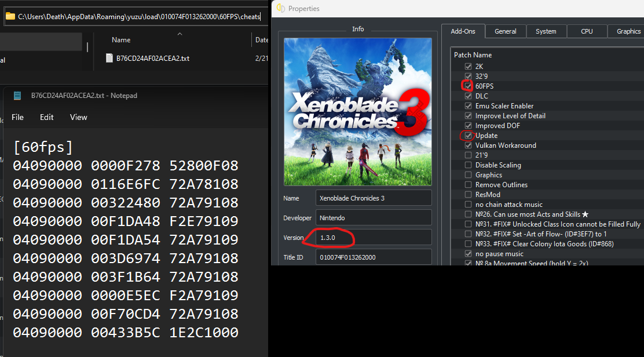
Task: Click the Title ID field
Action: 374,257
